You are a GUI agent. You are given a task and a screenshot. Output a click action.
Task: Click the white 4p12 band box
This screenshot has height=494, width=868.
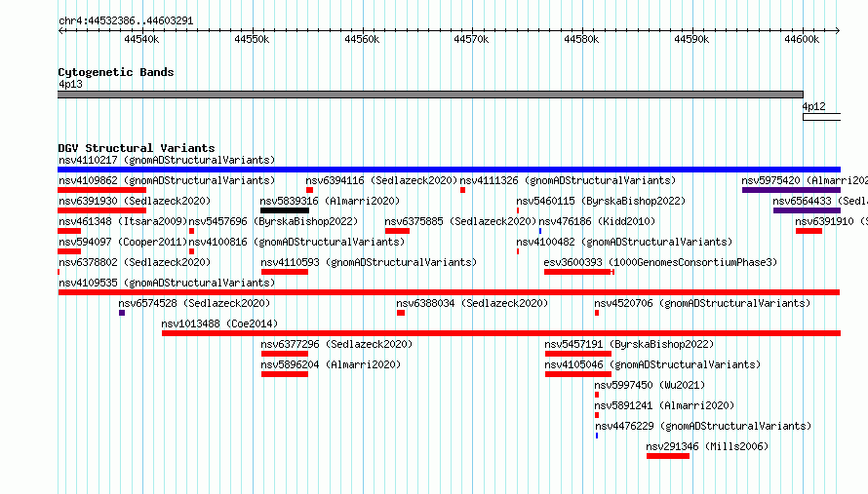tap(821, 117)
